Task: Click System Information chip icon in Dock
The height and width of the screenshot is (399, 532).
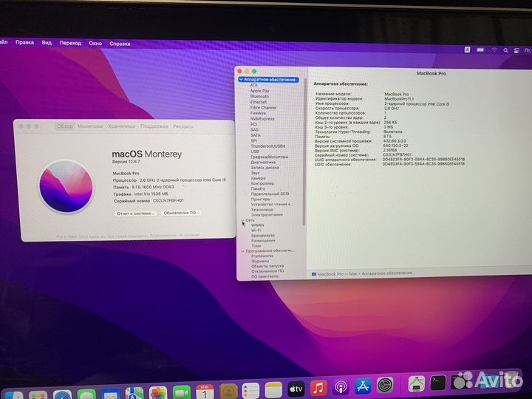Action: point(416,383)
